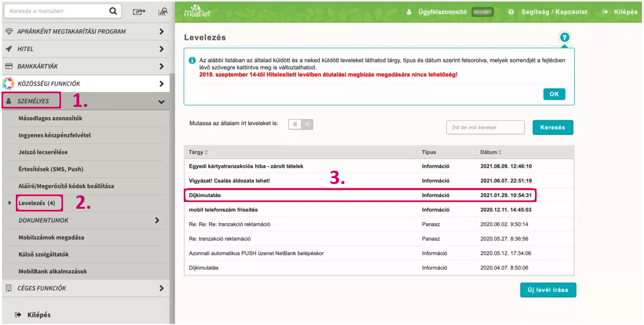Open the round help question mark icon
Viewport: 644px width, 325px height.
tap(564, 38)
